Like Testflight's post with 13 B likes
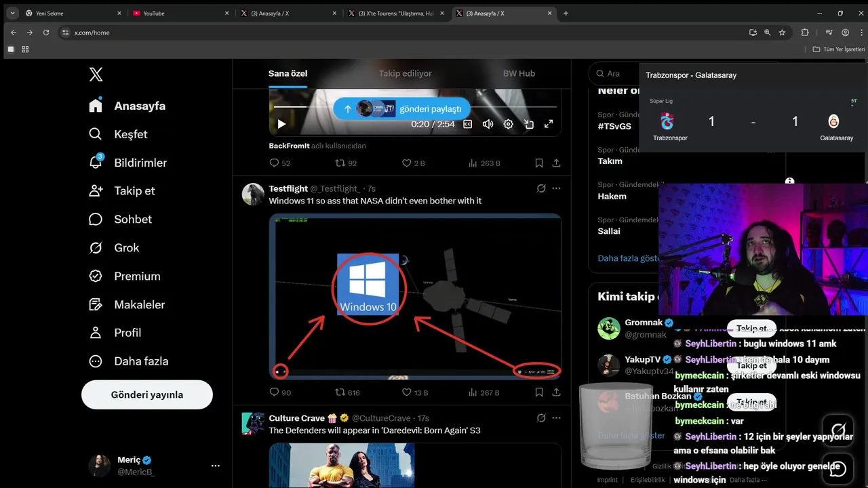This screenshot has width=868, height=488. (x=415, y=392)
